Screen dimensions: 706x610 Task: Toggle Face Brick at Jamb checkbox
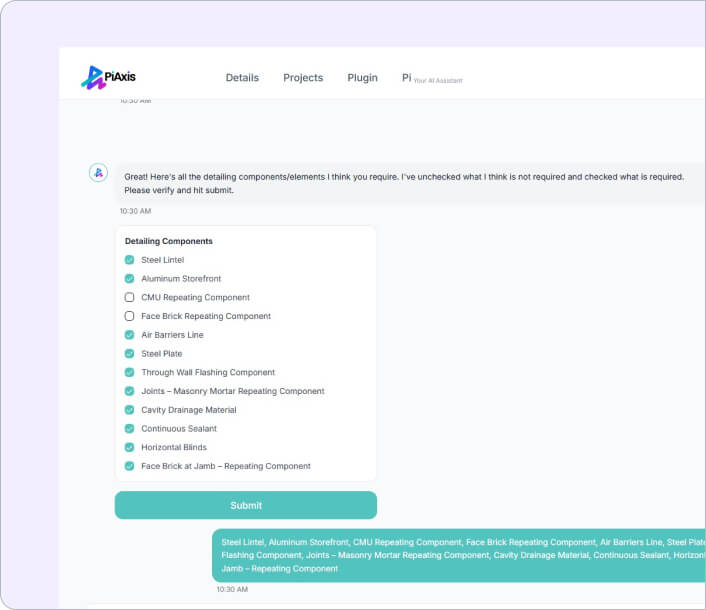(129, 466)
